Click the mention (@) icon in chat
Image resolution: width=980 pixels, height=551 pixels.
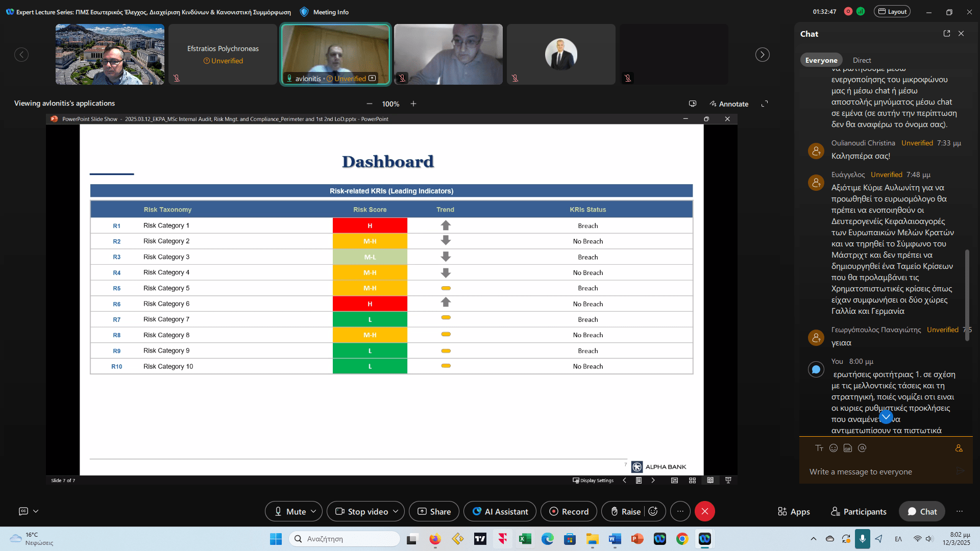point(862,448)
